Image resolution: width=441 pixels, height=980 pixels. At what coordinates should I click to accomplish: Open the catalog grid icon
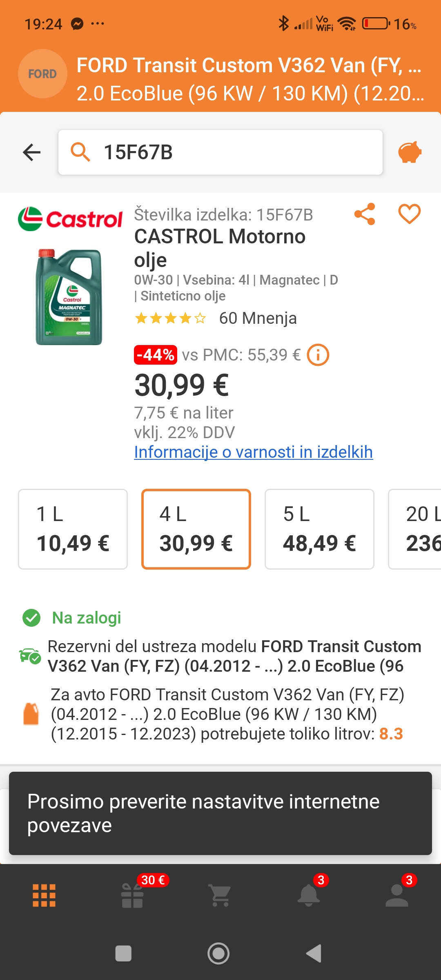[x=44, y=895]
